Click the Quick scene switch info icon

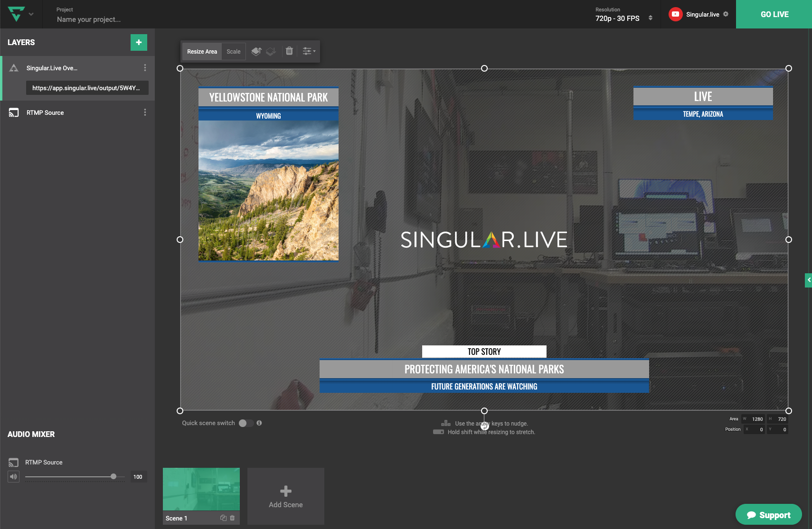(259, 423)
